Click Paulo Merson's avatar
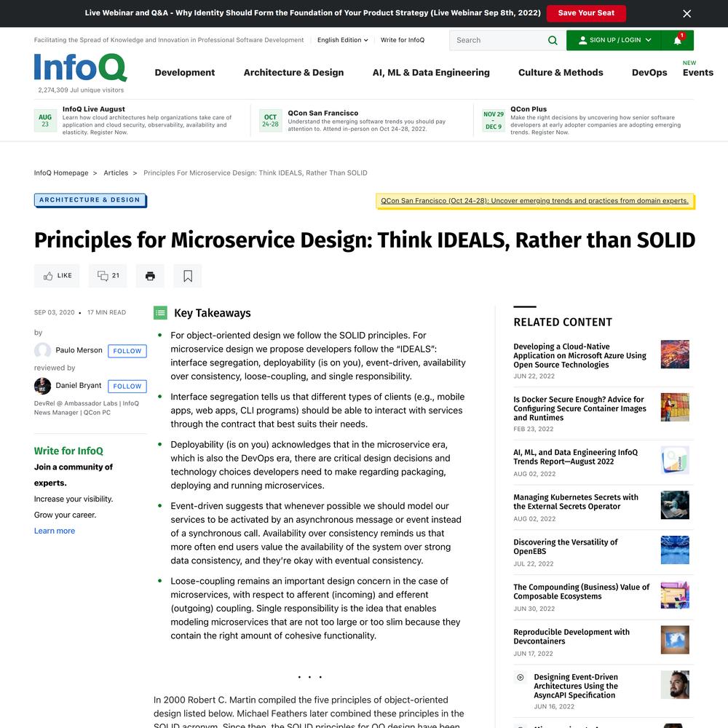 pos(43,351)
